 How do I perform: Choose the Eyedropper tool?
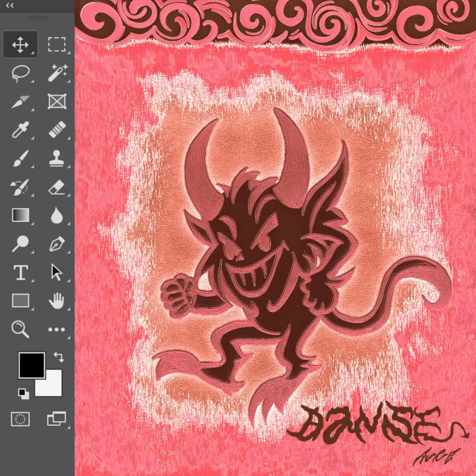click(20, 130)
